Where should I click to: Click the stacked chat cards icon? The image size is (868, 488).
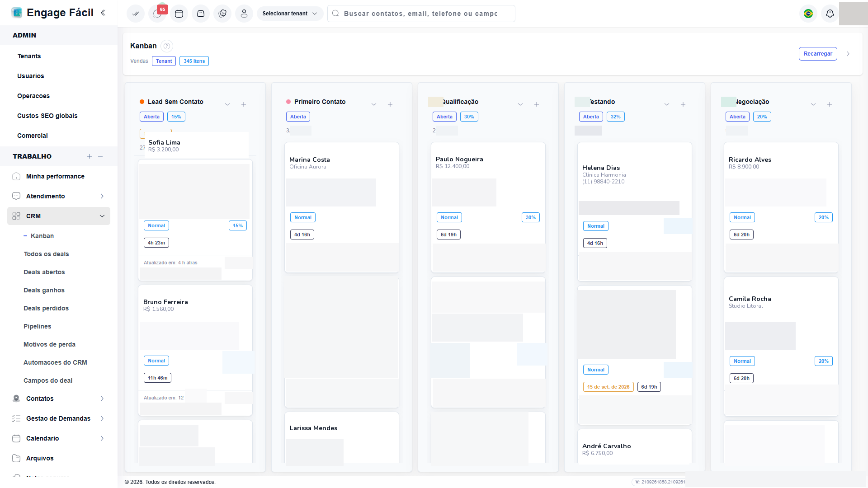(x=222, y=14)
